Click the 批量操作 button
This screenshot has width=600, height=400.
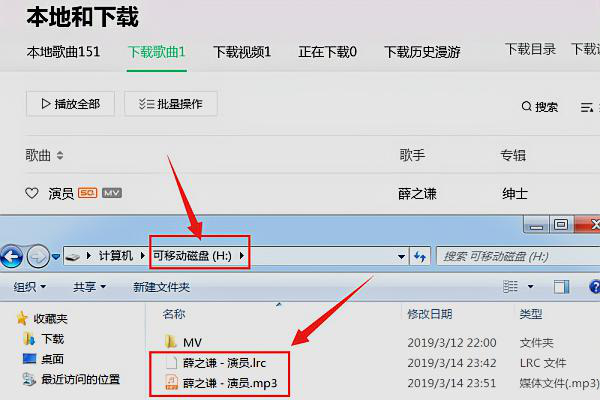click(171, 104)
